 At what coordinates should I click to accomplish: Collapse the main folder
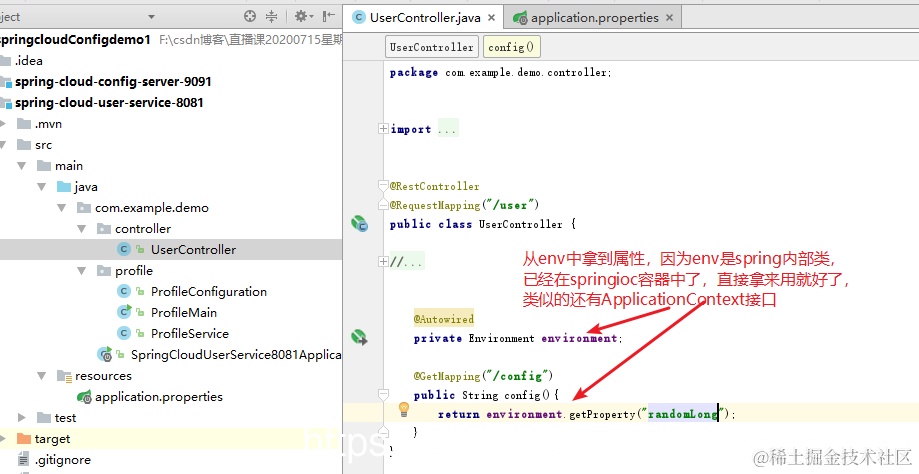(22, 166)
